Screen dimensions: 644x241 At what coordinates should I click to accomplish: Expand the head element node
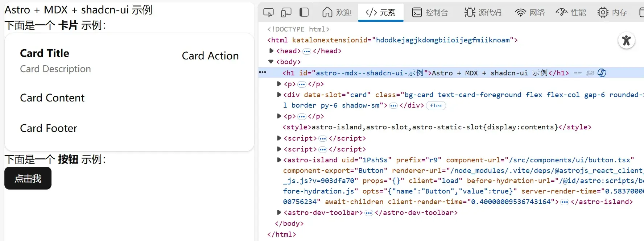click(271, 51)
